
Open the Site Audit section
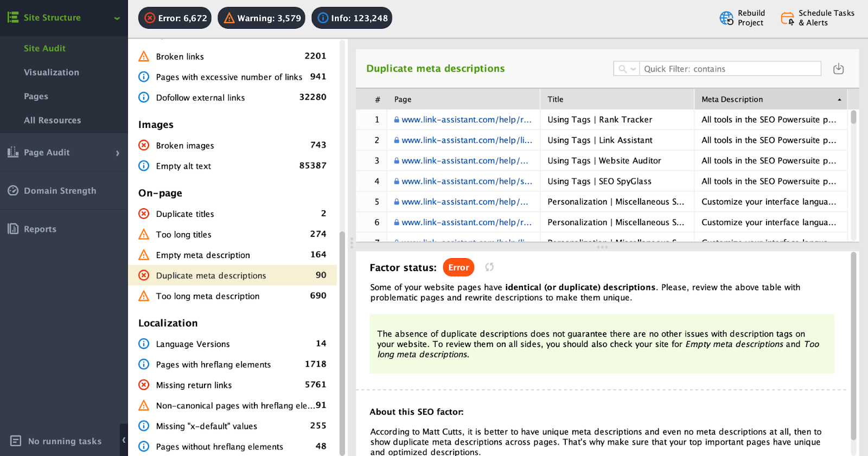coord(44,48)
